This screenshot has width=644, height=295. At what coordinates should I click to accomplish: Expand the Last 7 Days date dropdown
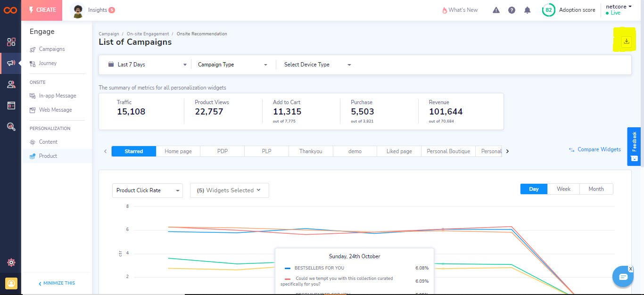pos(147,65)
